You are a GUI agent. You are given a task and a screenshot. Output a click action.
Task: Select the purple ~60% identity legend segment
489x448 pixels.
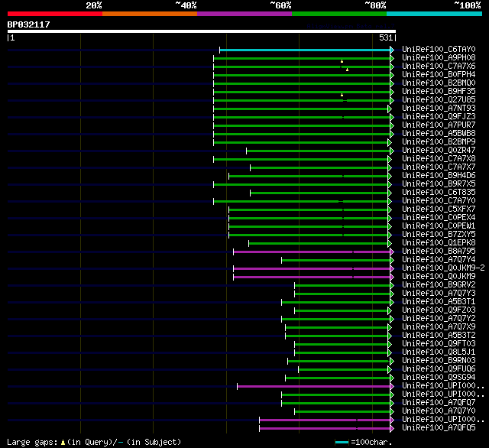(x=244, y=14)
